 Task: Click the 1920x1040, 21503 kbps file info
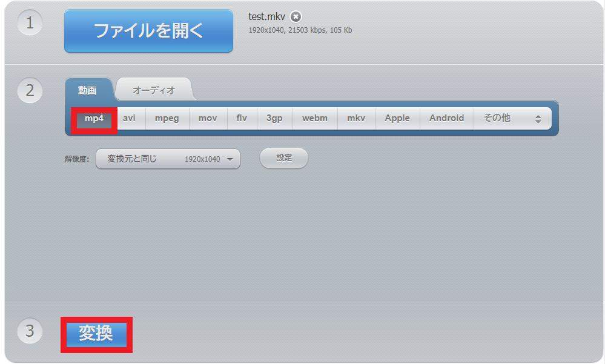tap(300, 30)
